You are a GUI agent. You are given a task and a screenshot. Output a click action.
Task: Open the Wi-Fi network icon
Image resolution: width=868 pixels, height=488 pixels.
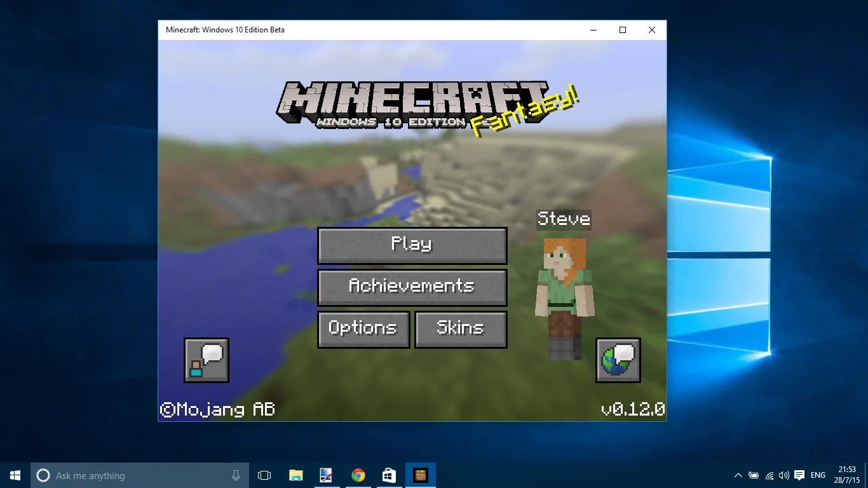tap(770, 475)
